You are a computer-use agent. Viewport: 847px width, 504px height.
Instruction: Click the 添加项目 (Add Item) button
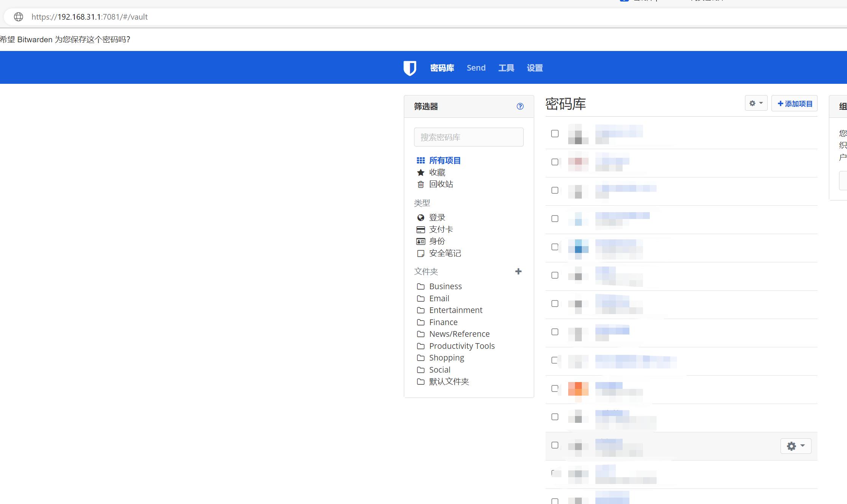[794, 103]
